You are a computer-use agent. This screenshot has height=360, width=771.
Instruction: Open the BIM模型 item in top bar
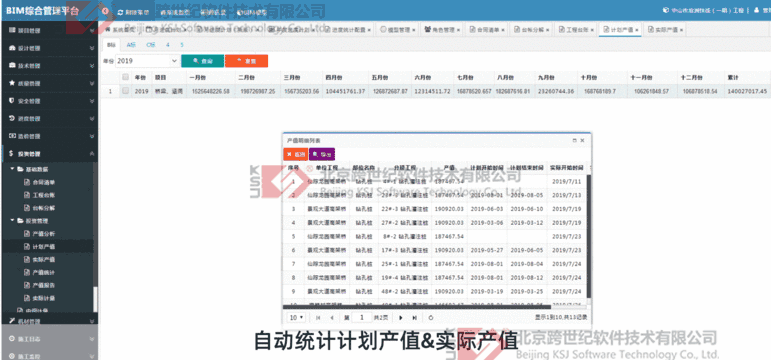click(252, 11)
